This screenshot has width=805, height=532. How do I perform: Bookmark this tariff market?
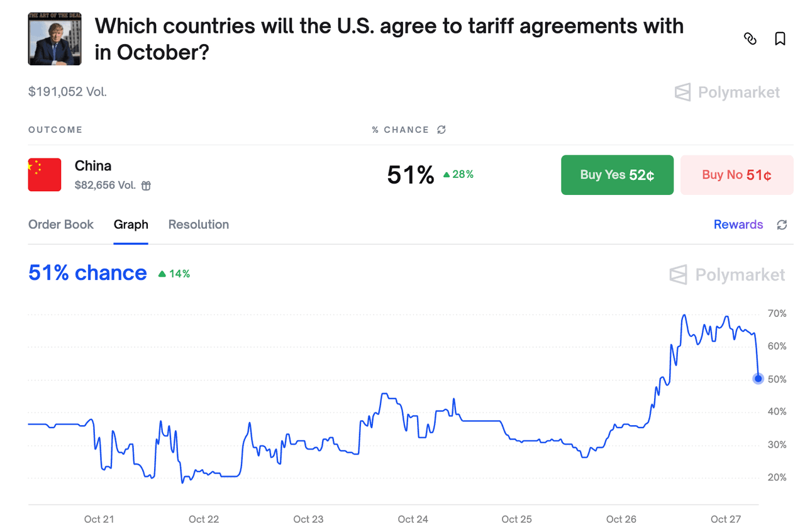780,39
